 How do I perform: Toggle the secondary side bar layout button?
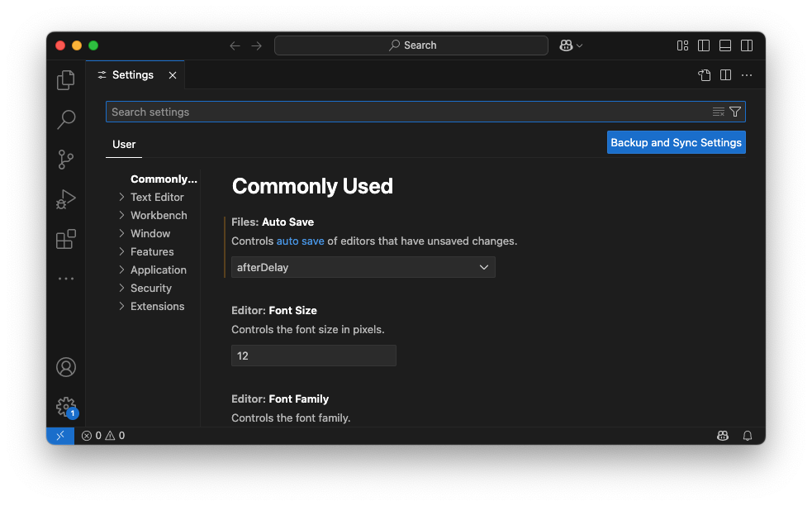(747, 45)
